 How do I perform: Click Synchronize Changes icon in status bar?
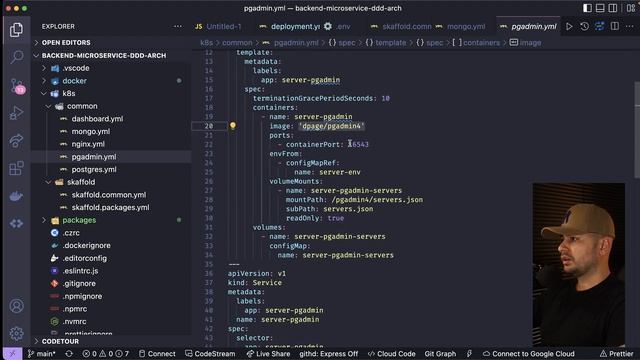(69, 354)
